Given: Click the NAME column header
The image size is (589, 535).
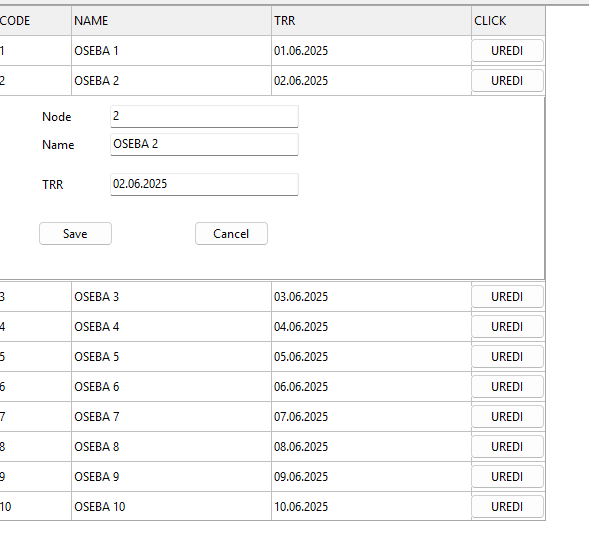Looking at the screenshot, I should [171, 21].
